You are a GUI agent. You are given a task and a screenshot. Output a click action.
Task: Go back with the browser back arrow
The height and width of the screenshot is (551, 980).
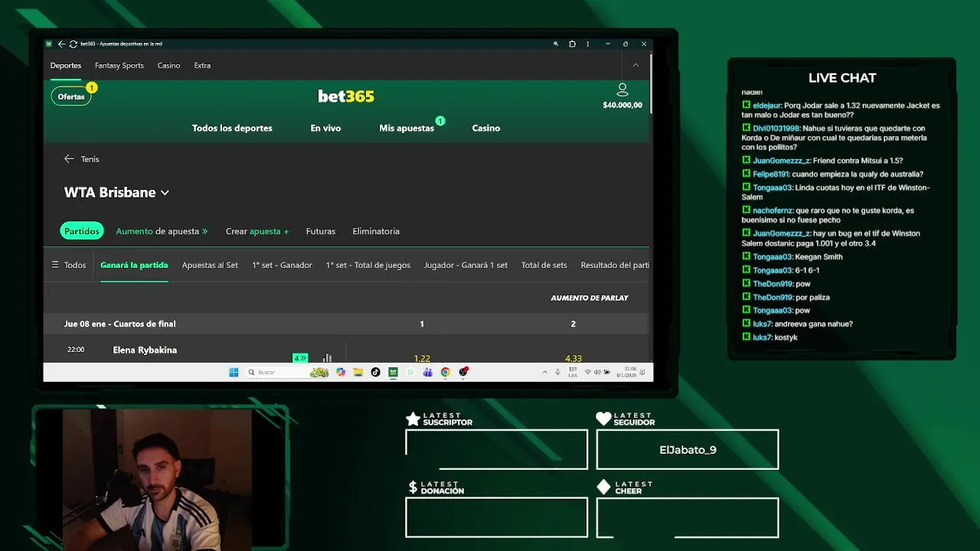click(62, 44)
